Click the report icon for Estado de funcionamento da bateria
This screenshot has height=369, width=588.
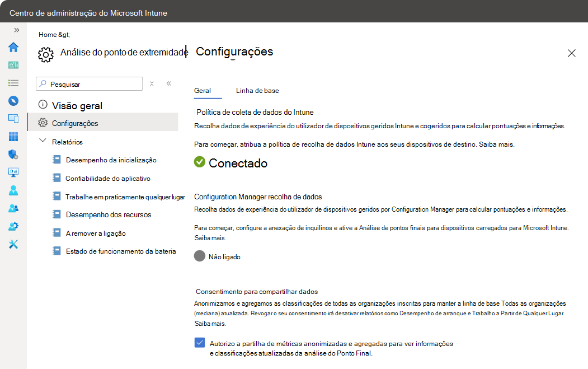57,251
